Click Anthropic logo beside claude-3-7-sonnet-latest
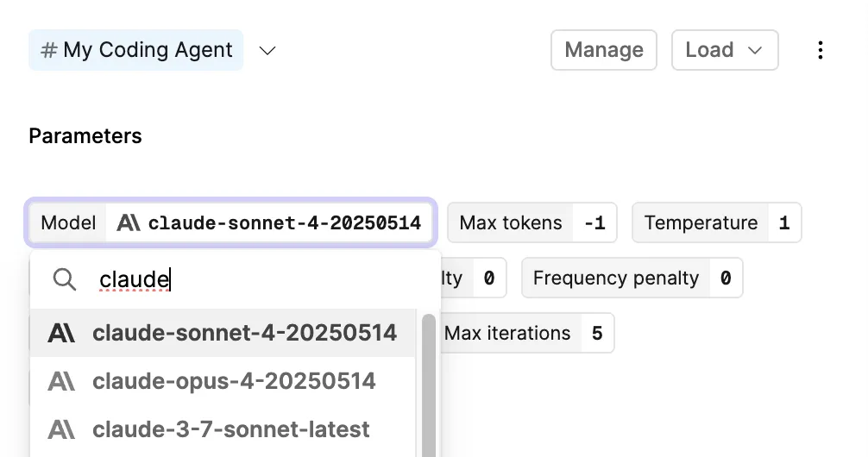 pos(61,429)
